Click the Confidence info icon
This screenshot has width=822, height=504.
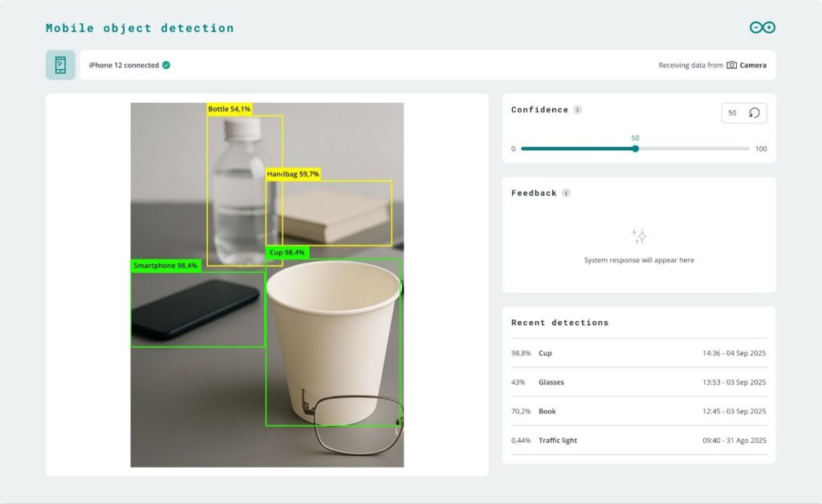tap(578, 110)
